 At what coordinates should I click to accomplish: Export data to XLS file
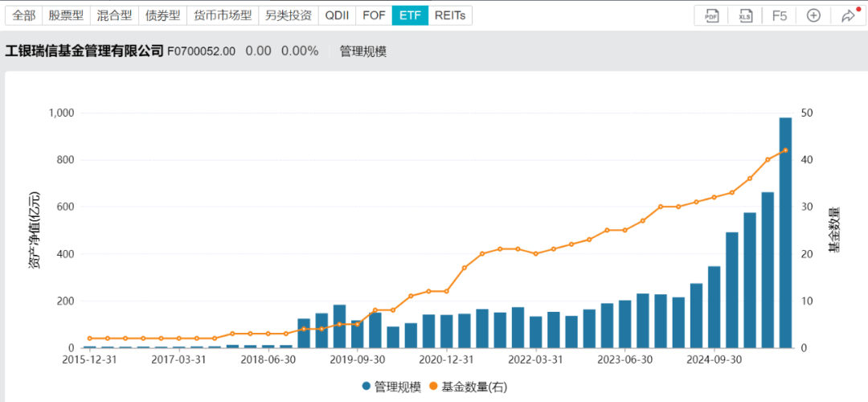[745, 15]
